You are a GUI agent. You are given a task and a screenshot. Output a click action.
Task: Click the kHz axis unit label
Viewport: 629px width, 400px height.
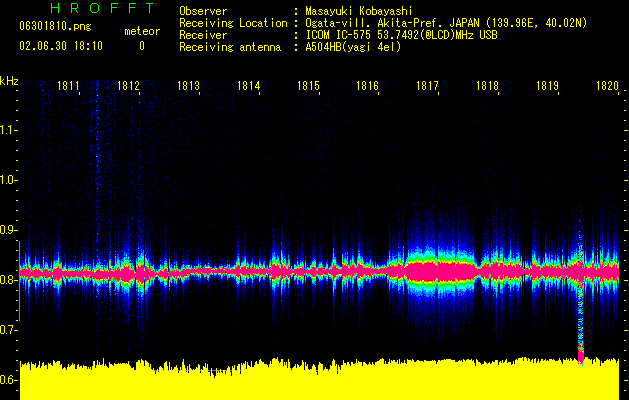click(x=10, y=81)
